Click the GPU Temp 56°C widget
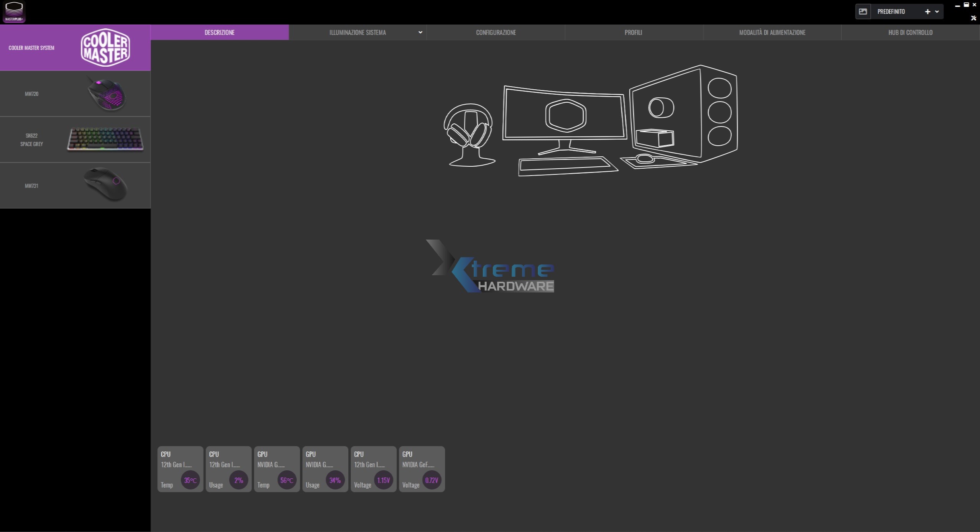The height and width of the screenshot is (532, 980). click(277, 469)
